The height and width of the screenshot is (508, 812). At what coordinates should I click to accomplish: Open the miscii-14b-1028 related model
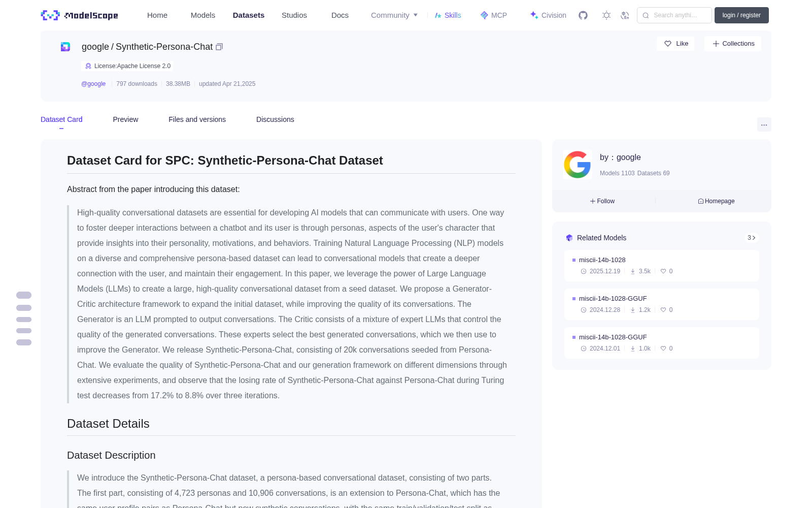(x=602, y=260)
